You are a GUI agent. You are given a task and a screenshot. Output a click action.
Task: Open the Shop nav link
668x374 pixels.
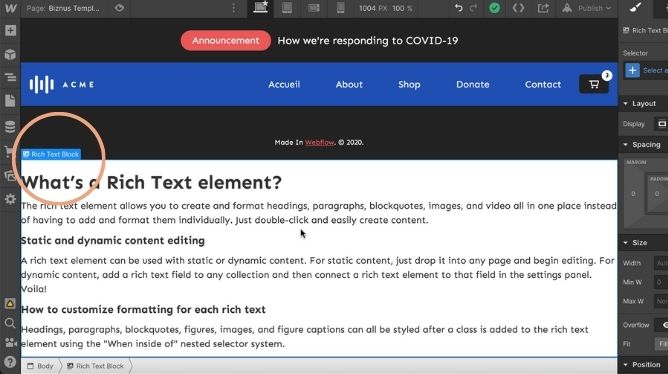click(409, 84)
